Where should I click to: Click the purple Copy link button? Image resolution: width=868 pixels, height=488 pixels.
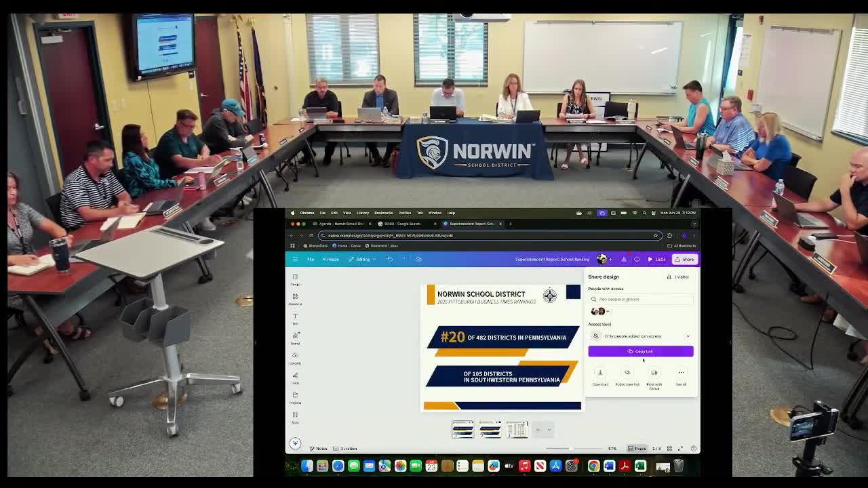click(641, 351)
